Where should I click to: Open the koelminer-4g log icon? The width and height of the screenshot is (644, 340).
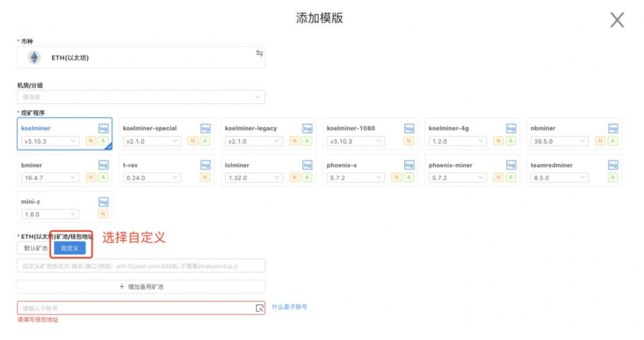point(511,128)
